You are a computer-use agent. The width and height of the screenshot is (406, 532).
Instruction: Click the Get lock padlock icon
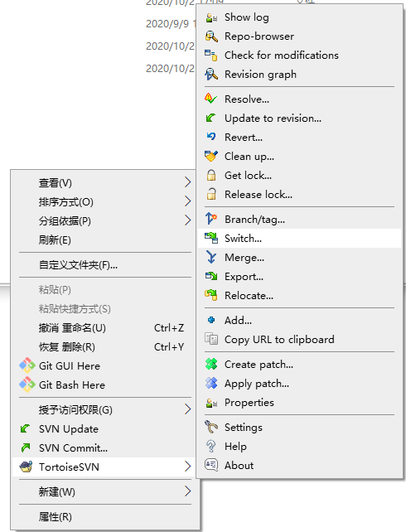[x=211, y=176]
